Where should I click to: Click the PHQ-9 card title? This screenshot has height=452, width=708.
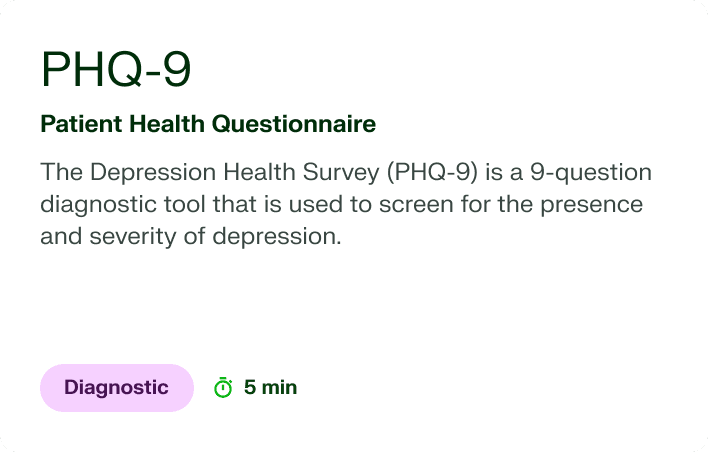click(x=116, y=70)
